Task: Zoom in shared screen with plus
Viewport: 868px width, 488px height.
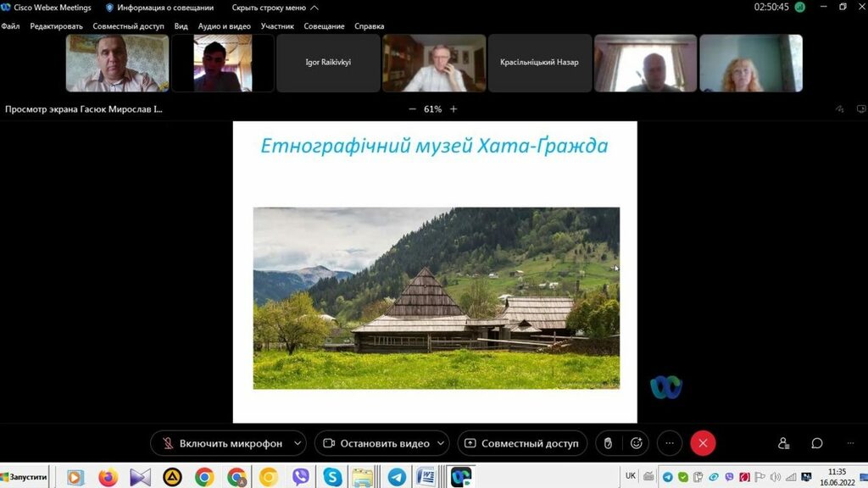Action: [453, 109]
